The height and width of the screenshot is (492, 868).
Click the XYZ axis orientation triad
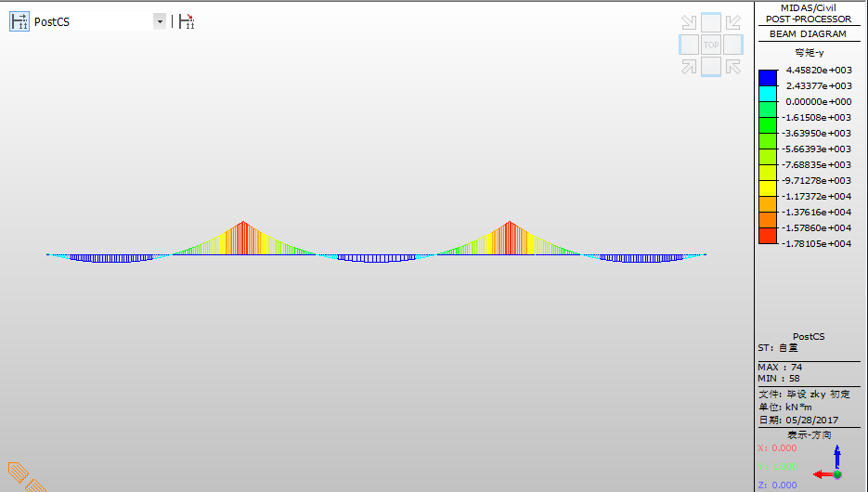tap(829, 462)
